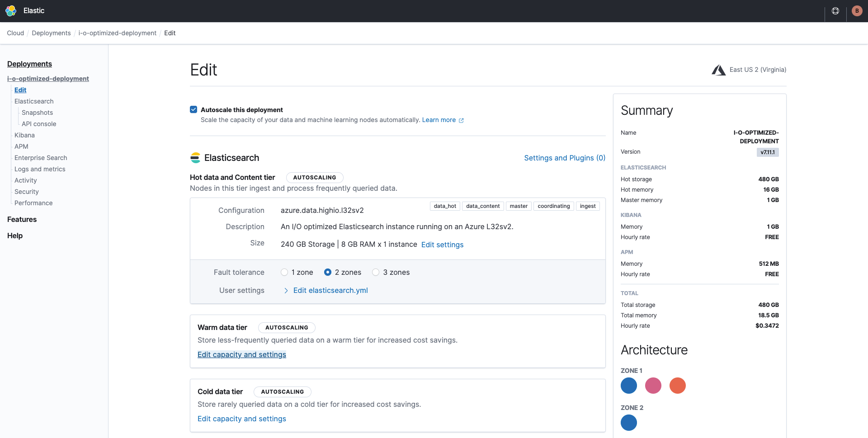The height and width of the screenshot is (438, 868).
Task: Open Logs and metrics sidebar item
Action: pos(40,169)
